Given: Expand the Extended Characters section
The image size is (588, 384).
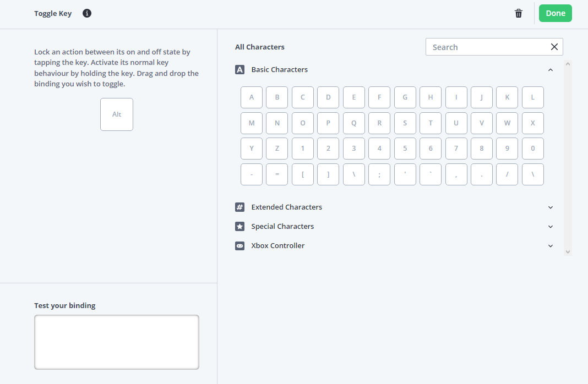Looking at the screenshot, I should coord(551,207).
